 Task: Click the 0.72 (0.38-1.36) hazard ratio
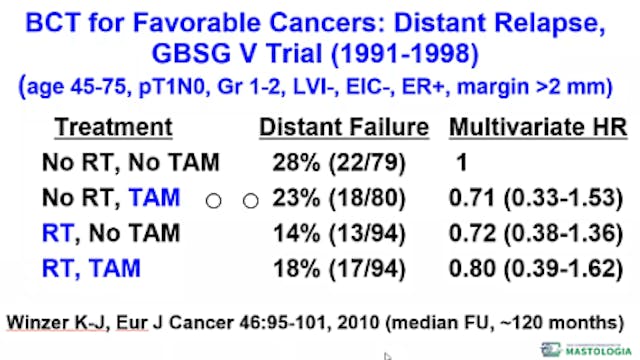tap(536, 233)
